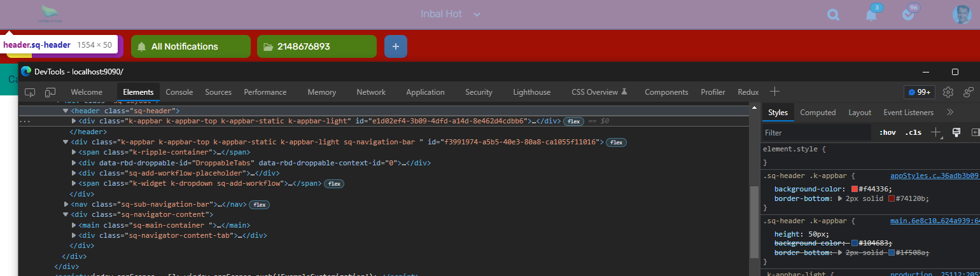The image size is (980, 276).
Task: Select the All Notifications tab
Action: tap(191, 46)
